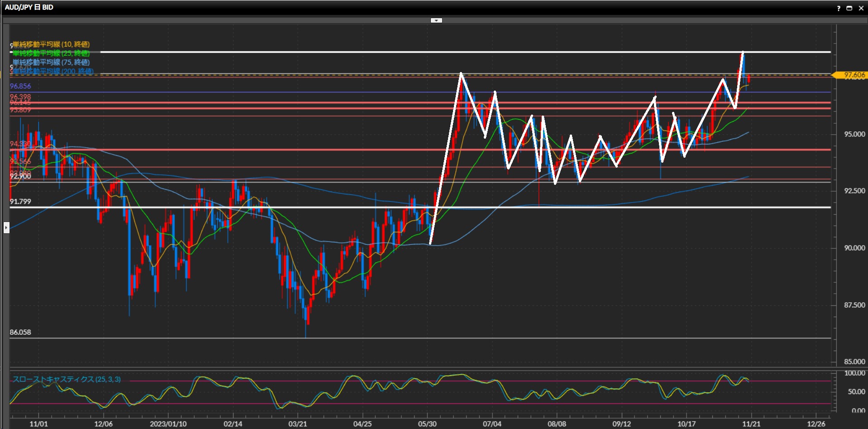Maximize the AUD/JPY chart window
The height and width of the screenshot is (429, 868).
pos(849,8)
